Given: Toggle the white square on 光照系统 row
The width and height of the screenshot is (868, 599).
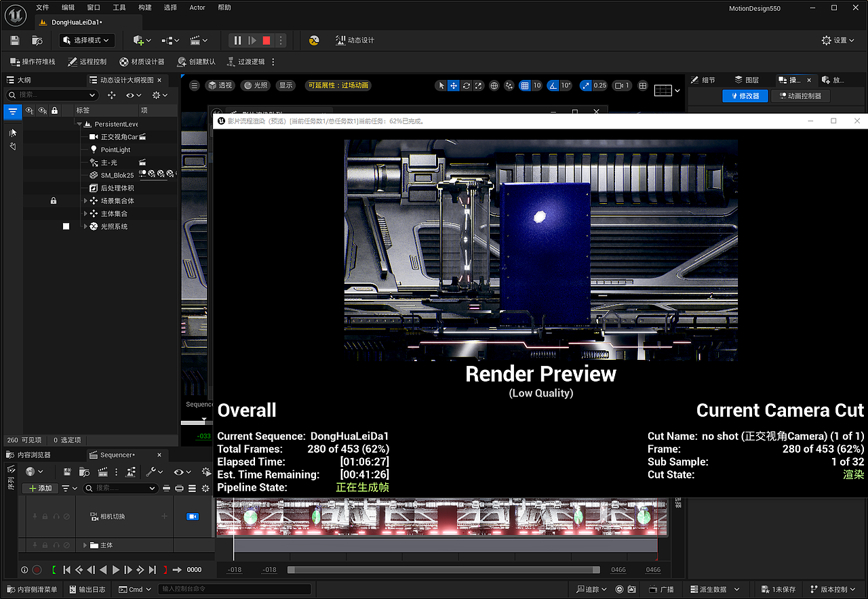Looking at the screenshot, I should pyautogui.click(x=66, y=226).
